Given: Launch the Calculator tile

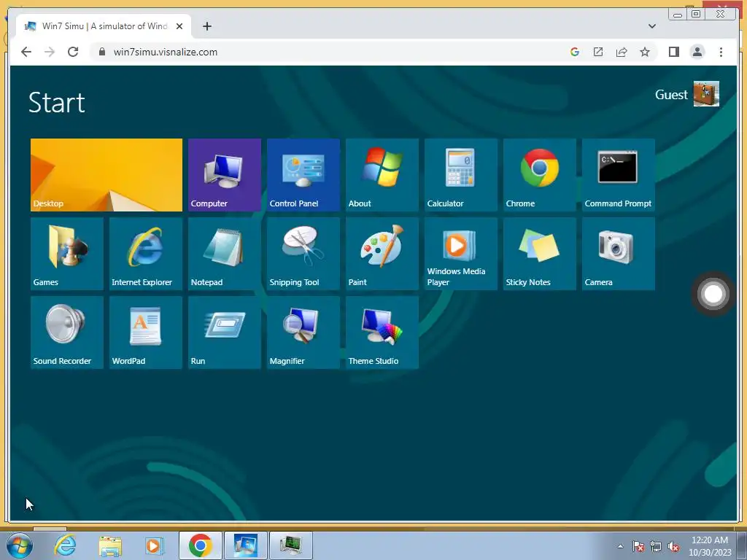Looking at the screenshot, I should click(x=461, y=175).
